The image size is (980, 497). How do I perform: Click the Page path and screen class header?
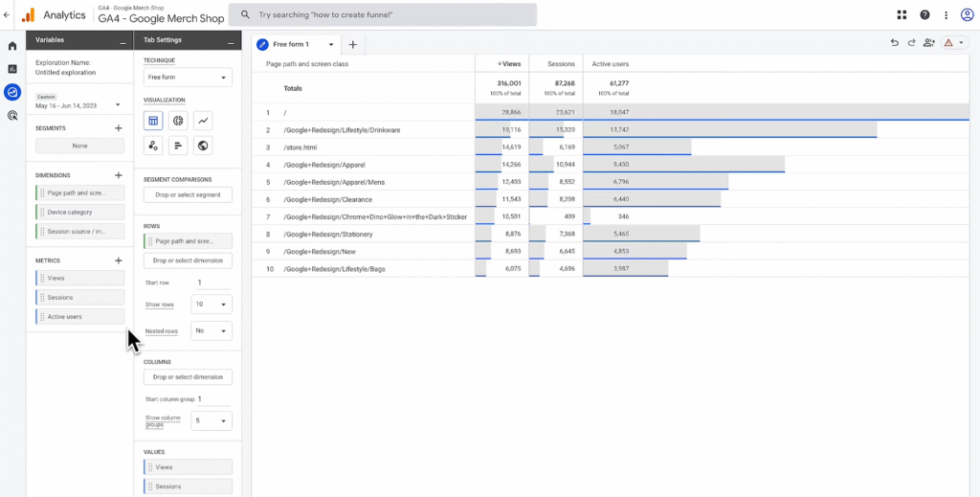307,64
